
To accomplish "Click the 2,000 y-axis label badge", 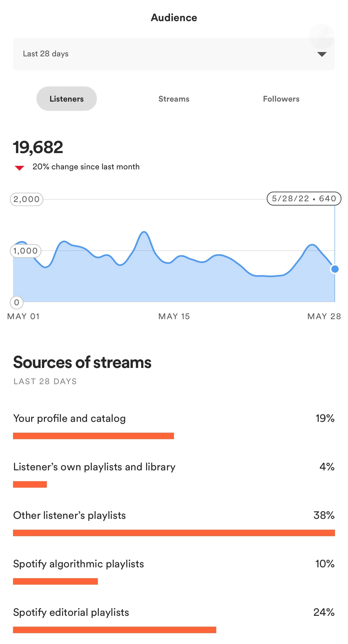I will click(27, 199).
